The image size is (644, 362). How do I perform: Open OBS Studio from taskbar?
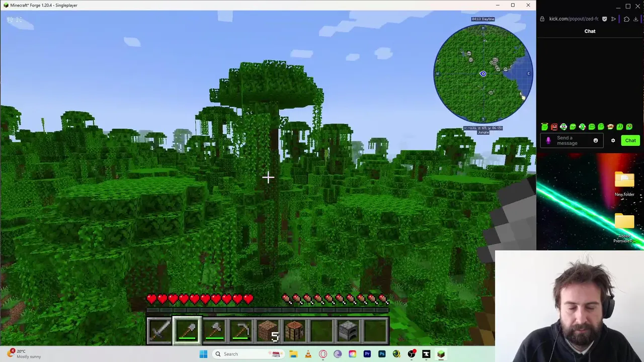pyautogui.click(x=412, y=354)
